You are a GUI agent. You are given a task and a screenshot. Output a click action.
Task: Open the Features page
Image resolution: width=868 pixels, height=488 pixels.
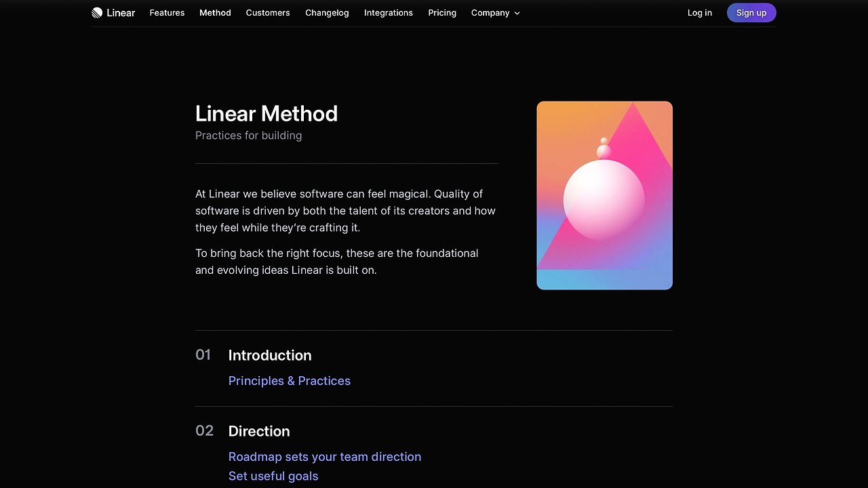click(x=167, y=13)
